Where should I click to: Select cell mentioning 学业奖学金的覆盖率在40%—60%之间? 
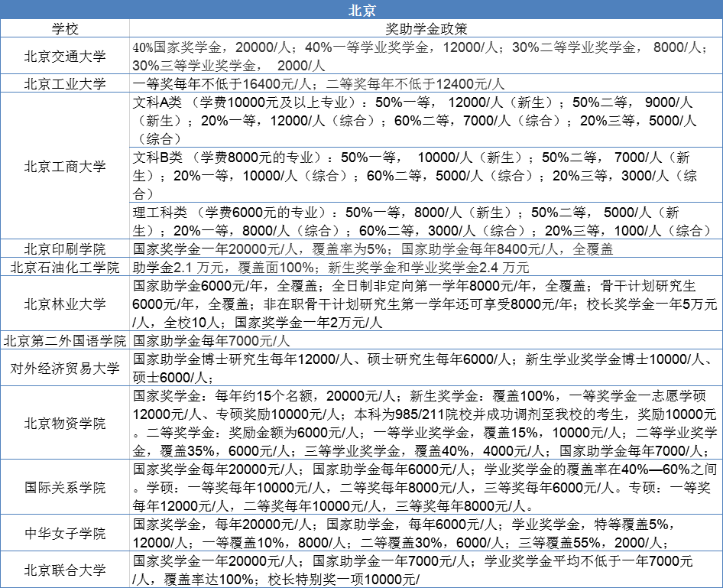tap(426, 486)
